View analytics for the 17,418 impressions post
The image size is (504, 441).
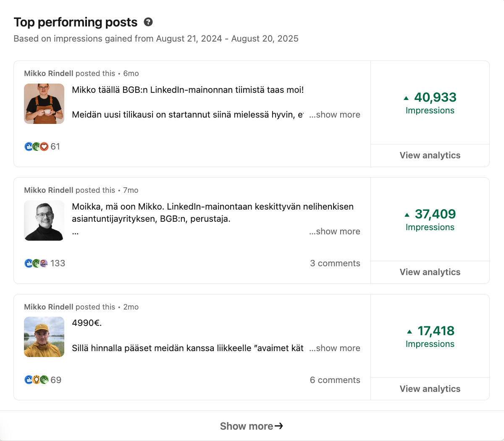[x=430, y=389]
